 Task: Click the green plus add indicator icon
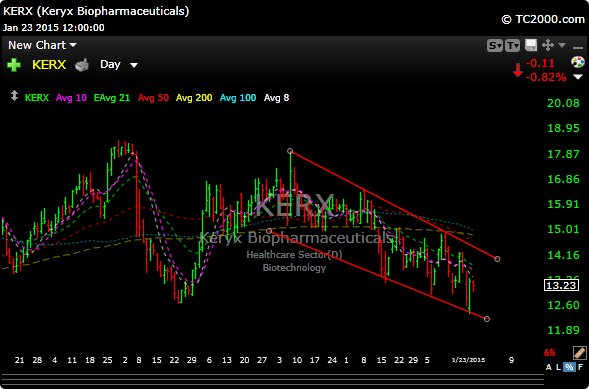(14, 65)
